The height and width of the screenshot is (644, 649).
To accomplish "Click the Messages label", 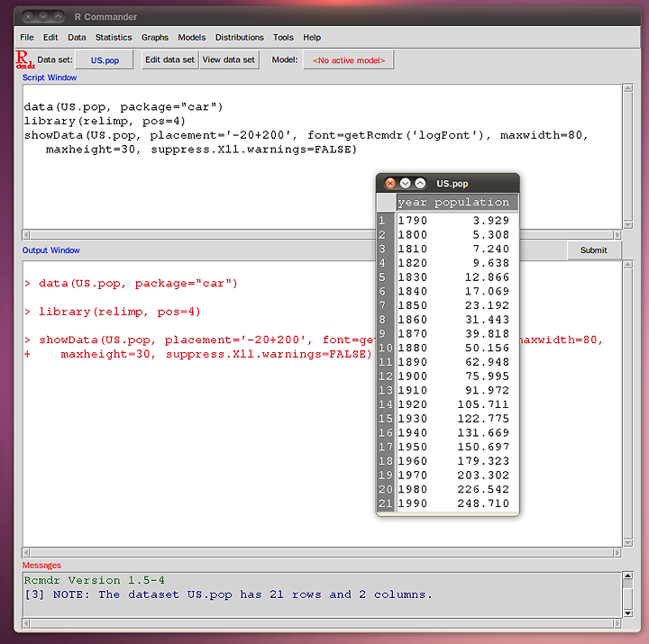I will click(41, 565).
